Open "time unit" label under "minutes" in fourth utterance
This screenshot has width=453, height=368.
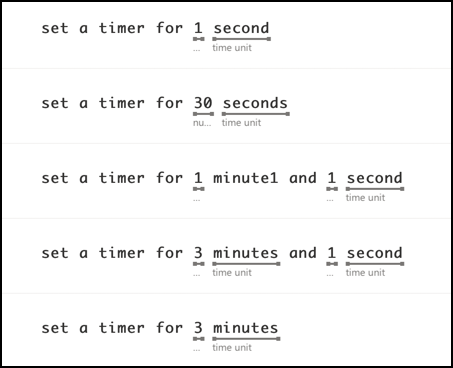[232, 273]
